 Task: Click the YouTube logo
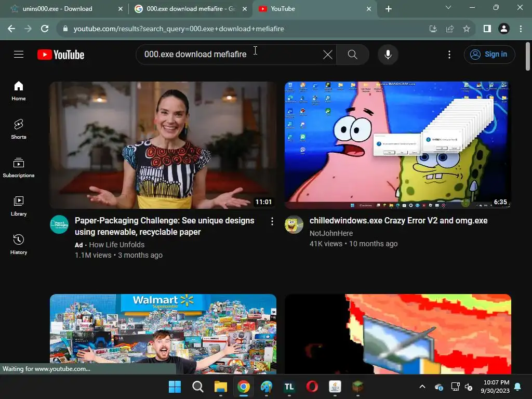click(61, 55)
